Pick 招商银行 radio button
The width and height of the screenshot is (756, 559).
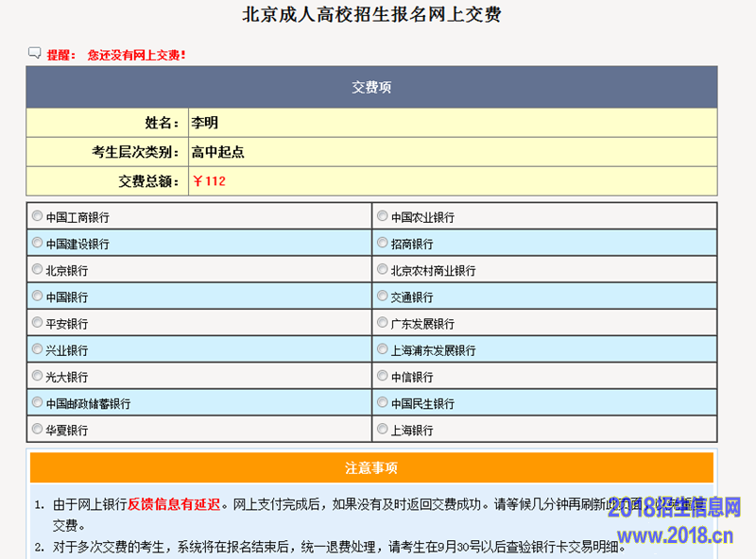pos(383,243)
